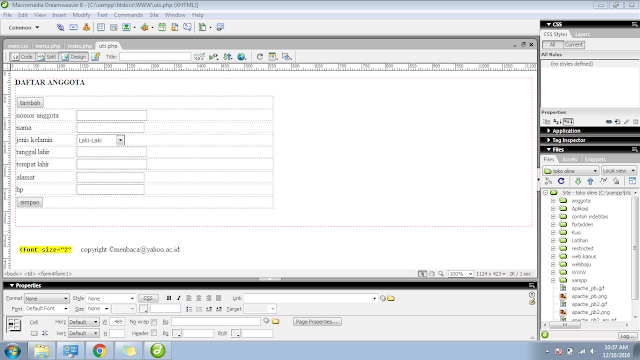Open the Visual Aids button

tap(287, 57)
